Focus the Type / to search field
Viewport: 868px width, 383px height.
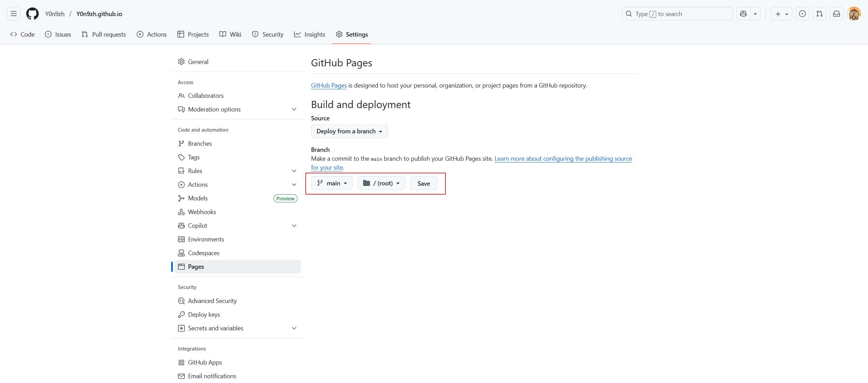677,14
